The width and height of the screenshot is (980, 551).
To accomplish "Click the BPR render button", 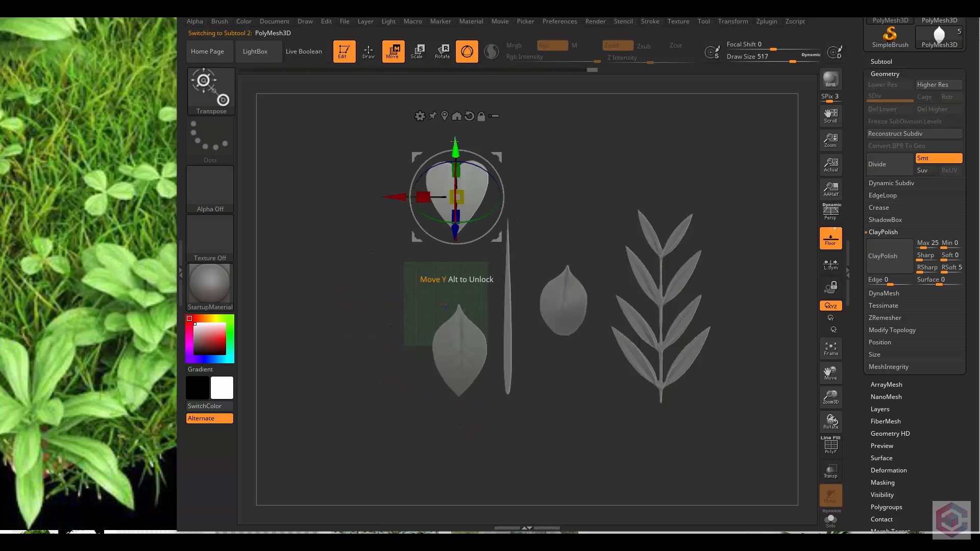I will [x=830, y=79].
